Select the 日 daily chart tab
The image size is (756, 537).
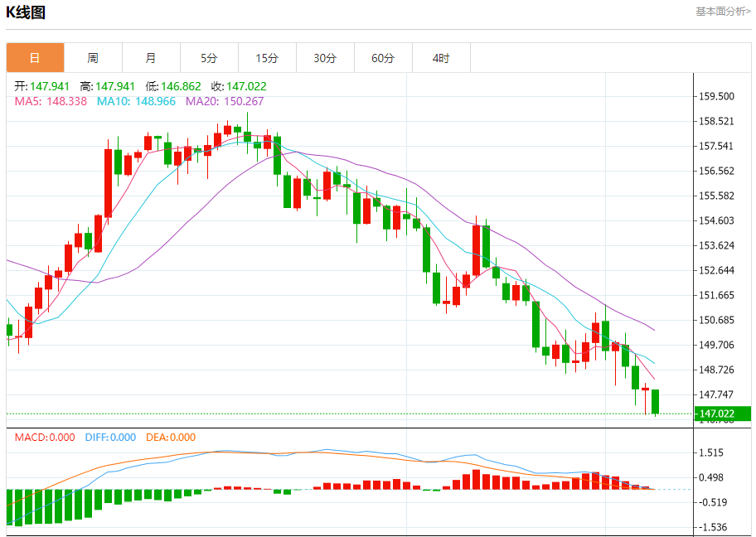click(35, 58)
